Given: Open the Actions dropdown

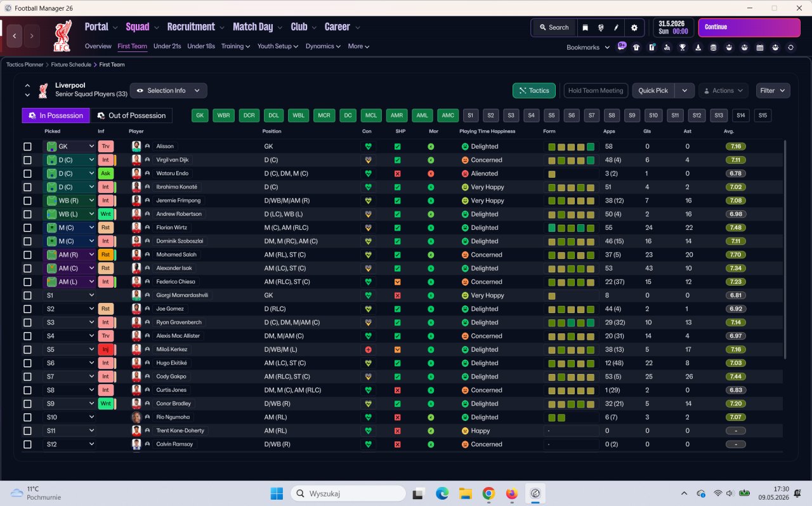Looking at the screenshot, I should tap(723, 91).
